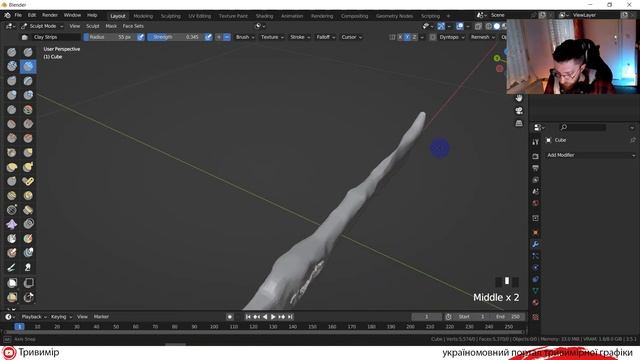Open the Add Modifier dropdown
This screenshot has width=640, height=360.
click(591, 155)
